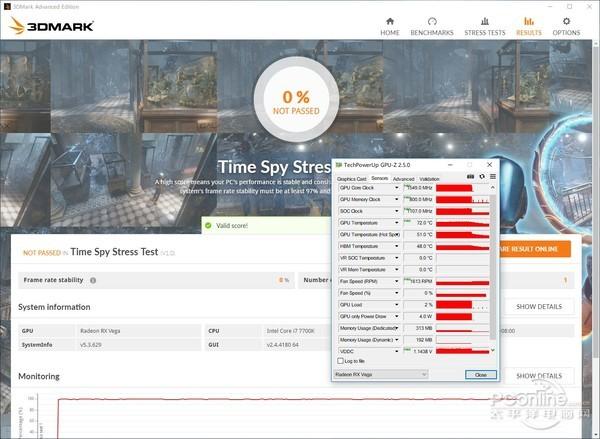Switch to the Graphics Card tab in GPU-Z
600x439 pixels.
(351, 179)
